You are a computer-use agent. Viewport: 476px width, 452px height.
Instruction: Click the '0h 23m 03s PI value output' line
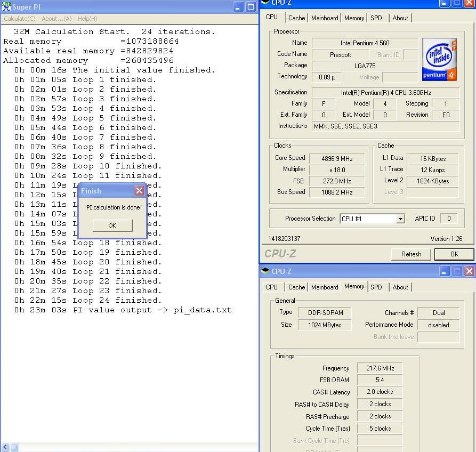123,310
